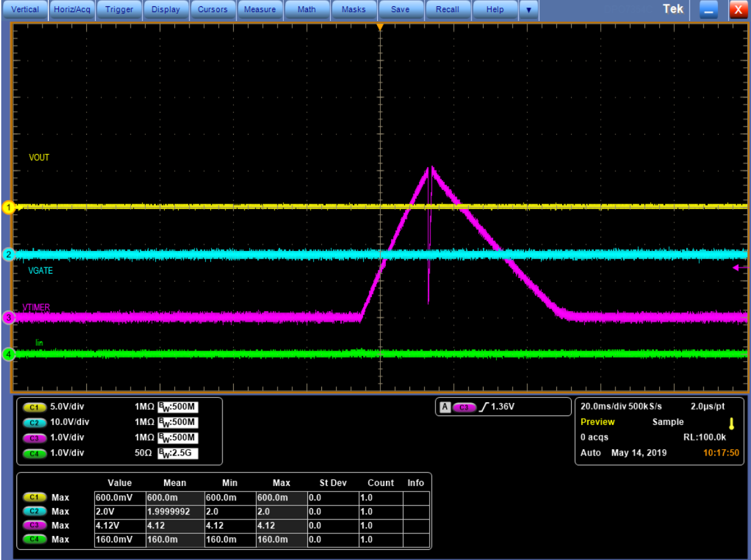751x560 pixels.
Task: Expand the menu bar dropdown arrow
Action: pos(529,10)
